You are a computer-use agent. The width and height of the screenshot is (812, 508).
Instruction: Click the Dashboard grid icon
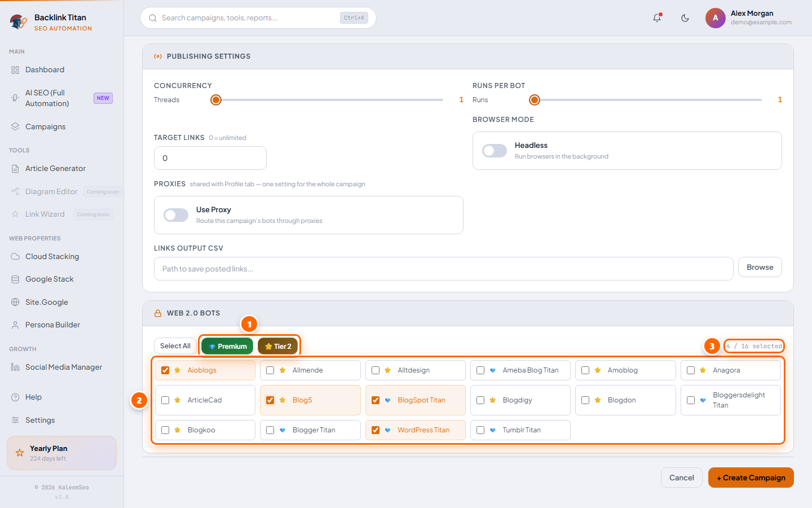(15, 70)
